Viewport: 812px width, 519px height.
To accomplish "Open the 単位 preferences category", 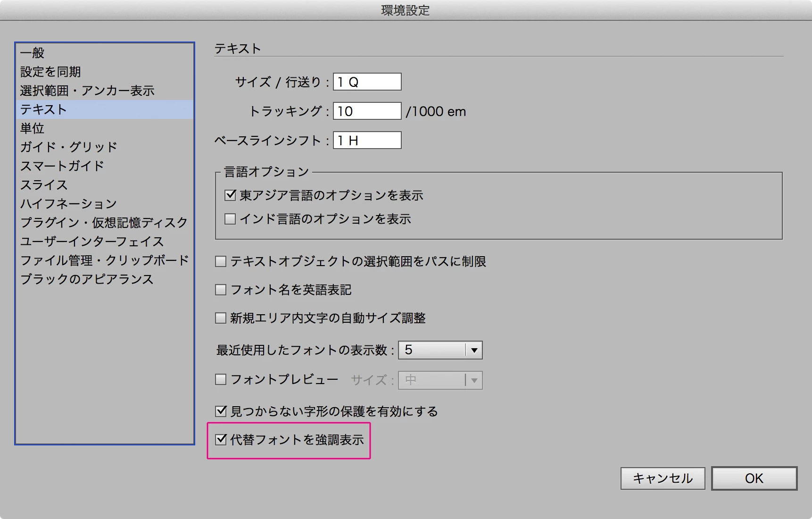I will pyautogui.click(x=105, y=128).
